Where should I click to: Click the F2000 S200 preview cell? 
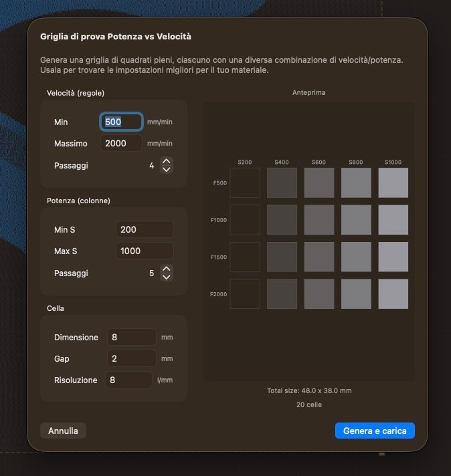point(245,293)
